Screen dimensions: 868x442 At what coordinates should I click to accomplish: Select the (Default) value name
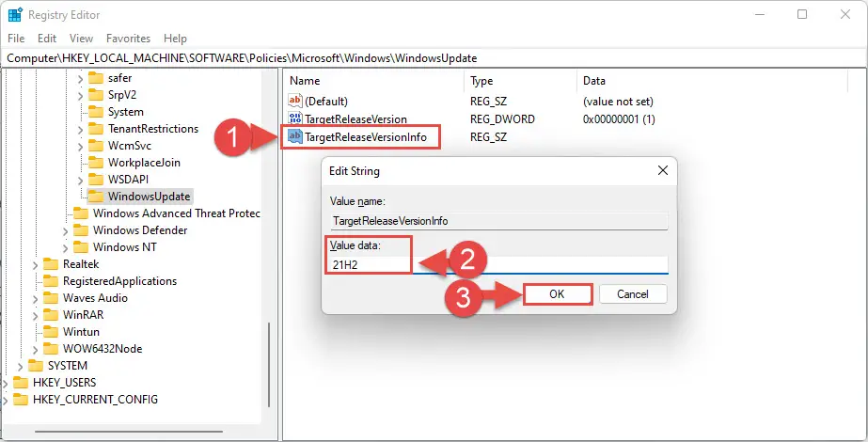(326, 102)
